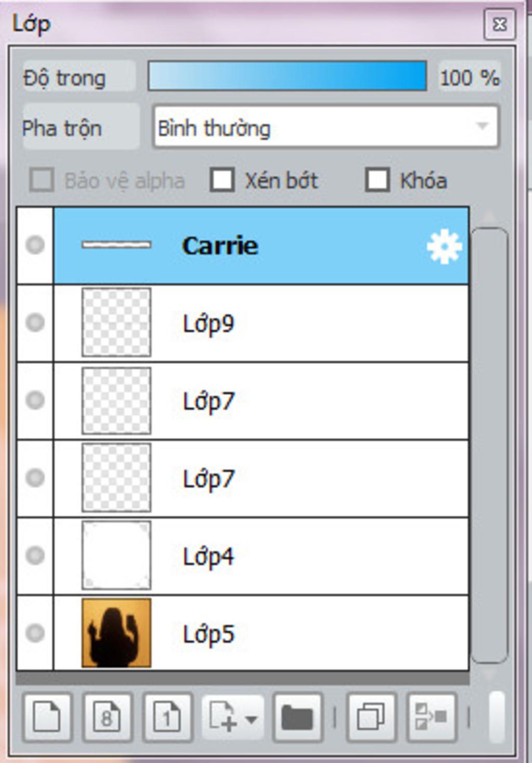Expand the add-layer options arrow
Screen dimensions: 532x763
(251, 720)
